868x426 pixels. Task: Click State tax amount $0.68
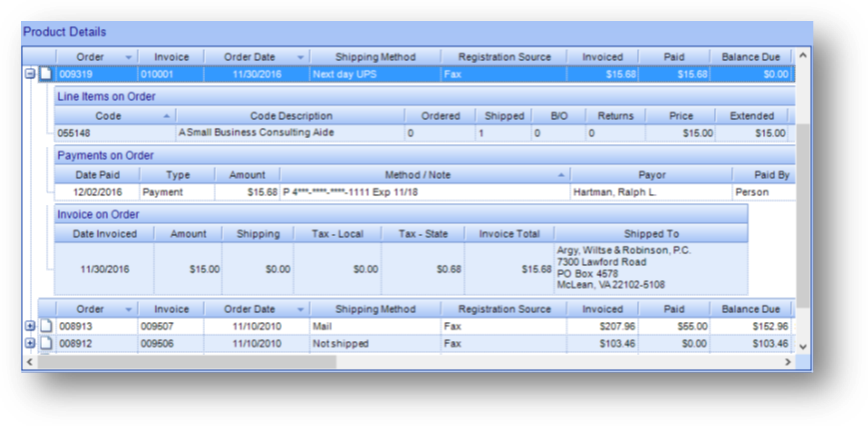coord(423,269)
